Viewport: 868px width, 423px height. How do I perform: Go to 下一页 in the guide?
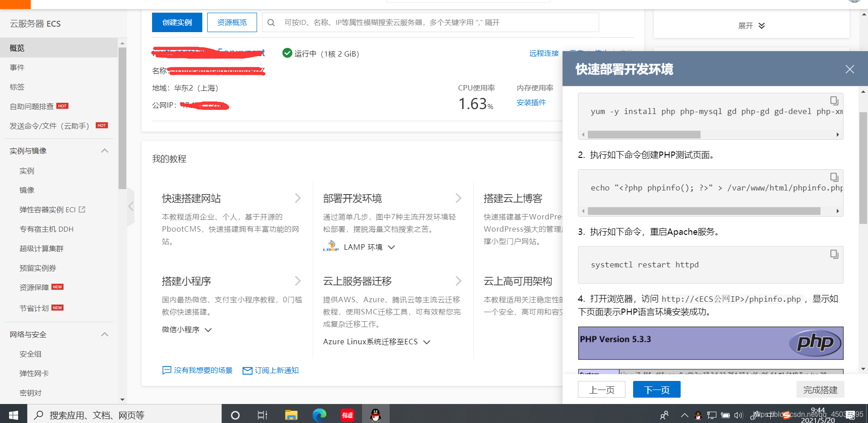(x=656, y=390)
